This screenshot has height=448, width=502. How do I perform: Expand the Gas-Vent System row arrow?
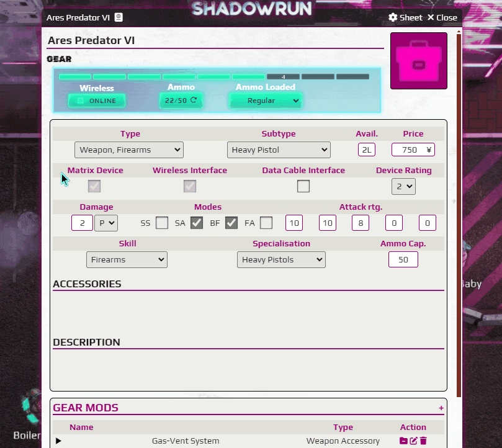click(x=58, y=441)
